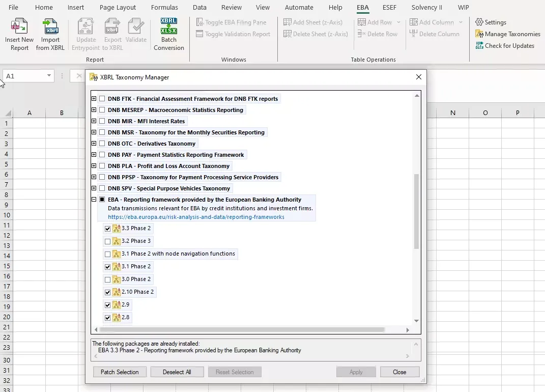Click the Apply button

point(356,372)
